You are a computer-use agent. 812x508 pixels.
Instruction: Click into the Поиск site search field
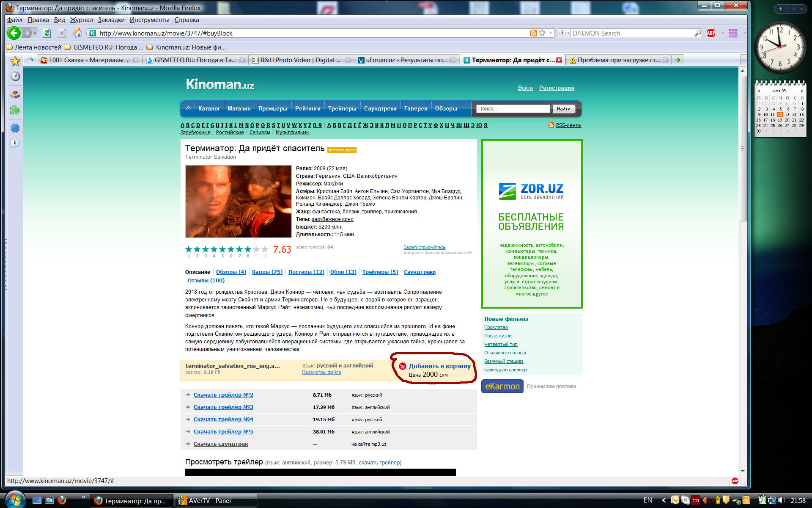pyautogui.click(x=512, y=109)
